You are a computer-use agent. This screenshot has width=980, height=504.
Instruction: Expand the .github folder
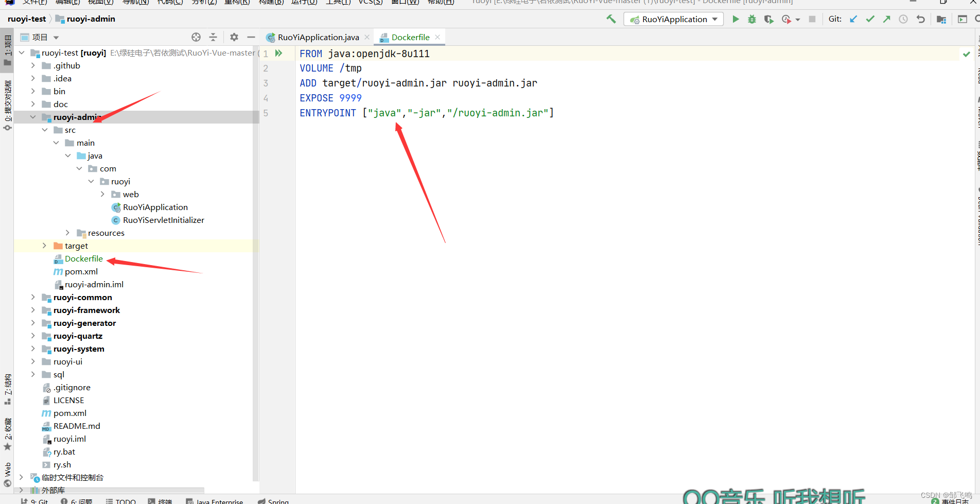coord(33,65)
